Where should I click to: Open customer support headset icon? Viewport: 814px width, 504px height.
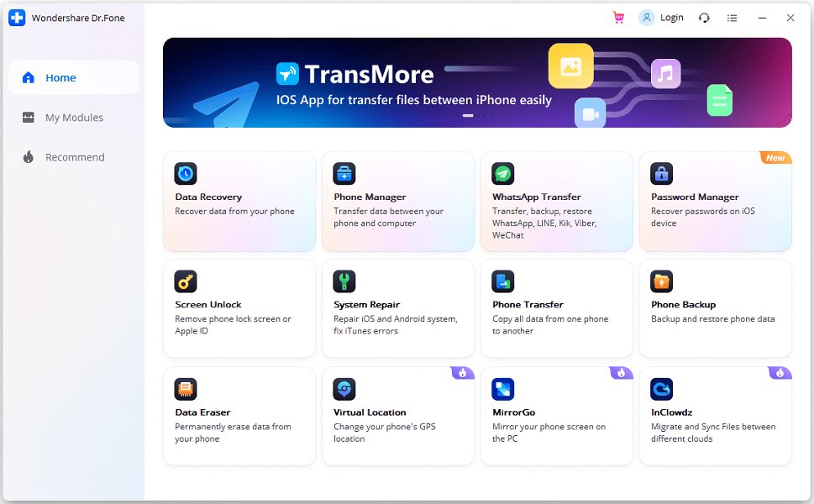(704, 17)
